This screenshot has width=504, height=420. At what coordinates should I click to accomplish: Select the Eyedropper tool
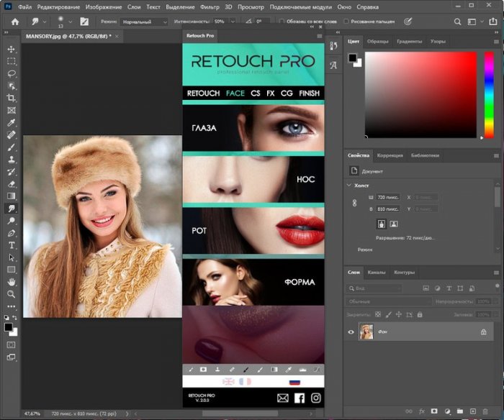(12, 123)
